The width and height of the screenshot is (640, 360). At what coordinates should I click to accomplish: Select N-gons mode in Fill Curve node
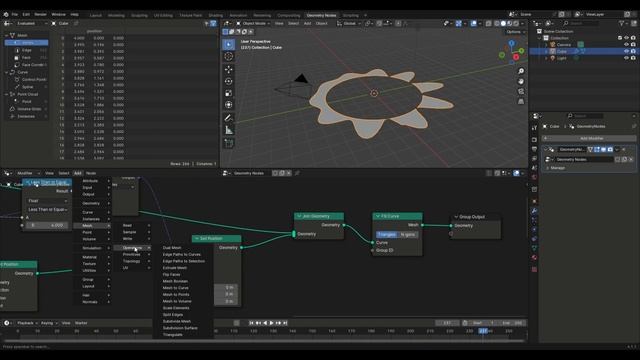(x=407, y=234)
